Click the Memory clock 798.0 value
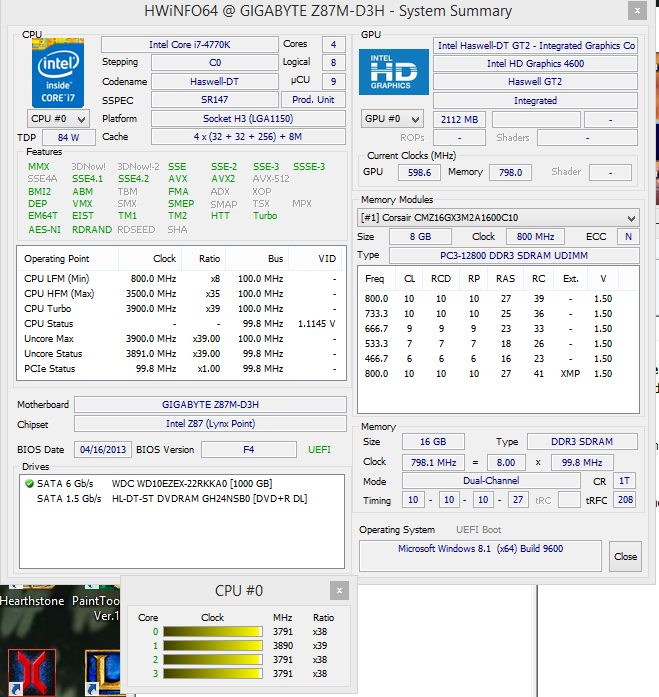 [510, 172]
